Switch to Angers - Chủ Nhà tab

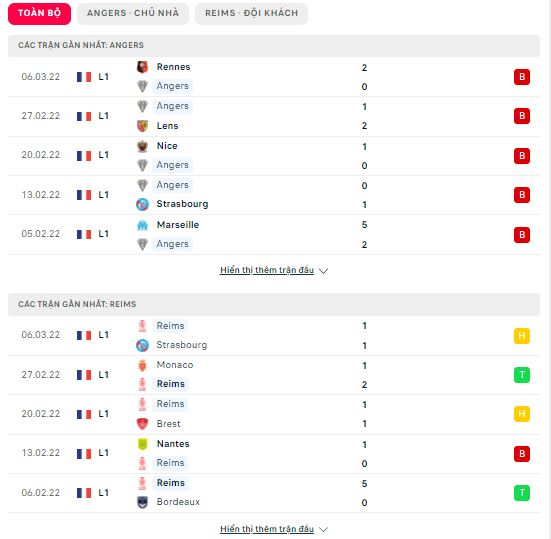(133, 13)
